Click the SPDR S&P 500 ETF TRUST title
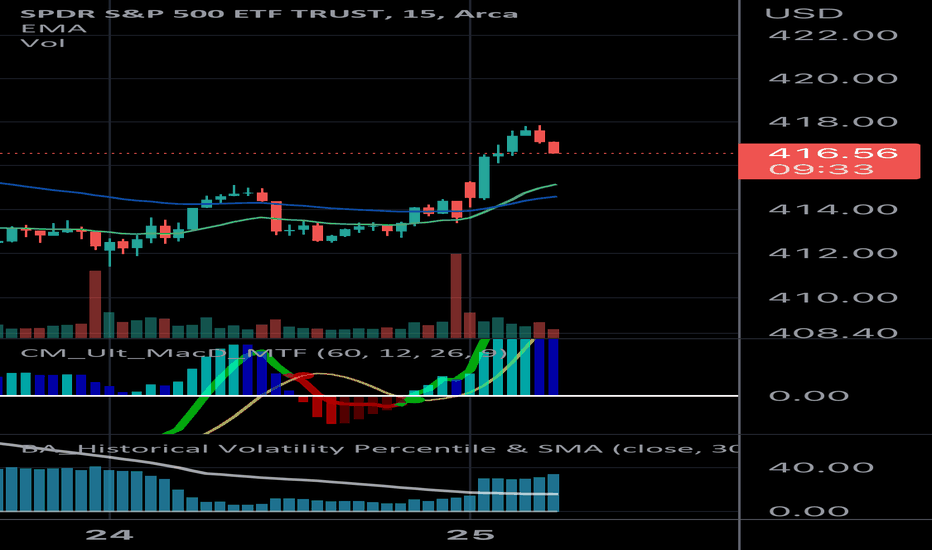 [269, 13]
